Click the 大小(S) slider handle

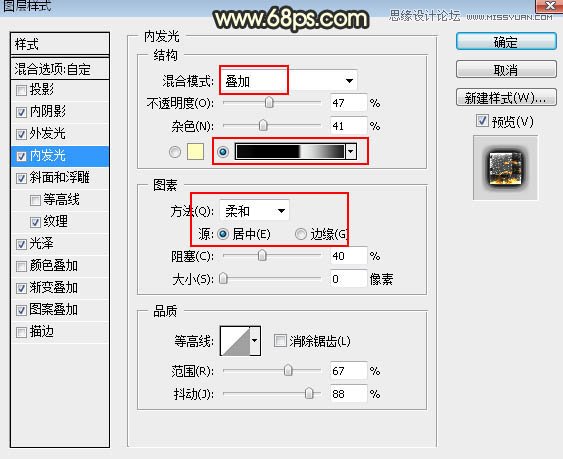(x=223, y=278)
